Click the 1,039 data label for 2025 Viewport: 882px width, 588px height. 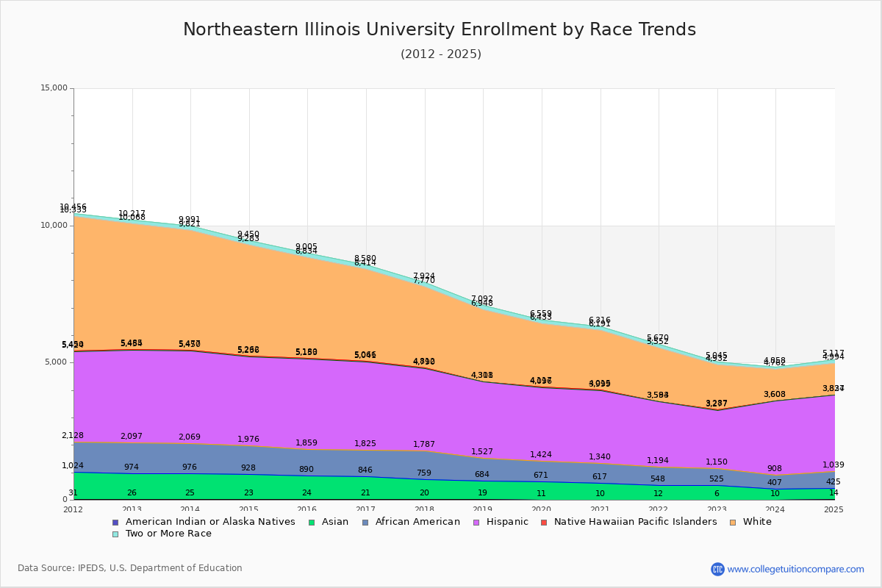(x=833, y=465)
